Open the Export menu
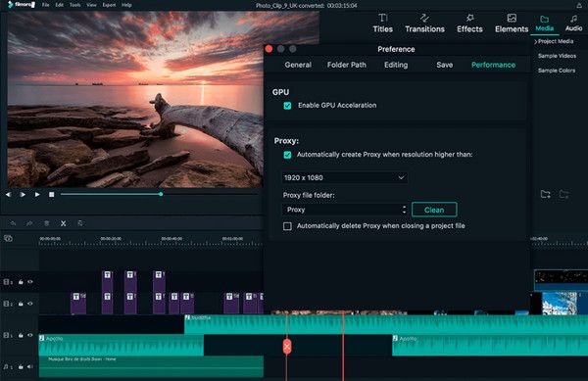The height and width of the screenshot is (381, 588). (x=109, y=5)
